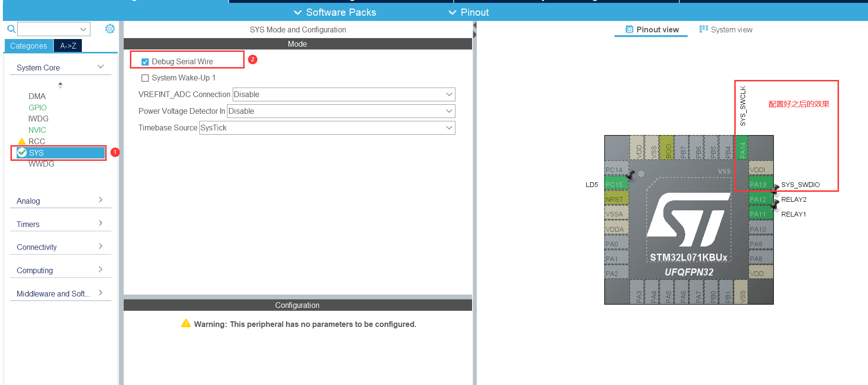Click pin PA0 on the chip
The height and width of the screenshot is (385, 868).
(x=617, y=244)
